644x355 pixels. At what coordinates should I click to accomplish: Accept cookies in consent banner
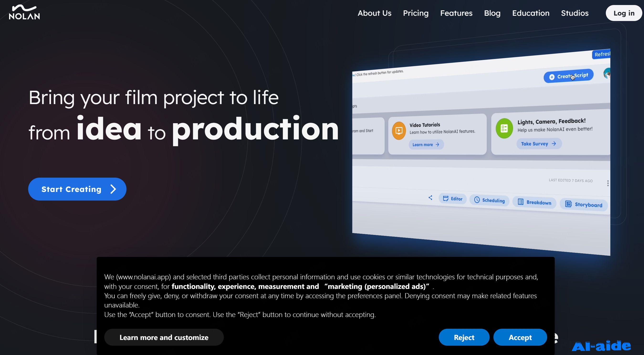click(x=520, y=337)
